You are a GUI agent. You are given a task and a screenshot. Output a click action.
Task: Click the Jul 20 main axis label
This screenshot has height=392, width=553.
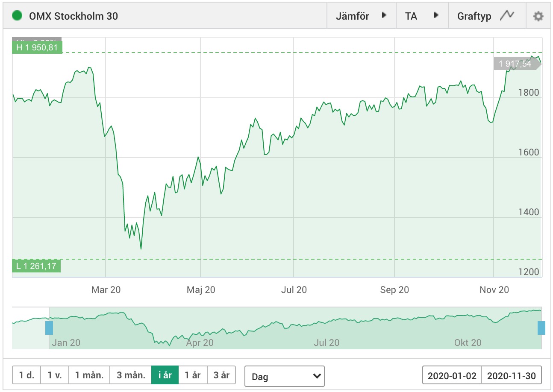pos(294,290)
